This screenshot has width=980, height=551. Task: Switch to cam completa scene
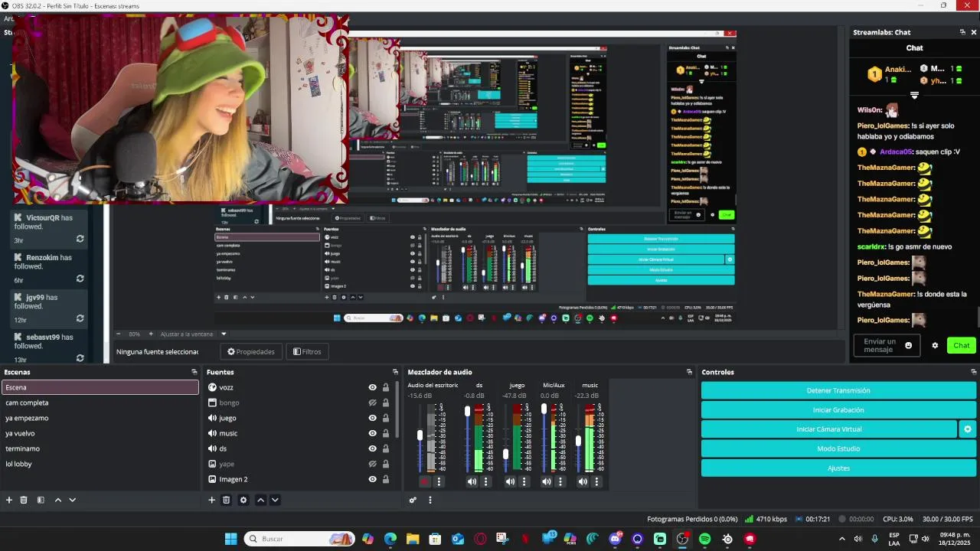(100, 403)
